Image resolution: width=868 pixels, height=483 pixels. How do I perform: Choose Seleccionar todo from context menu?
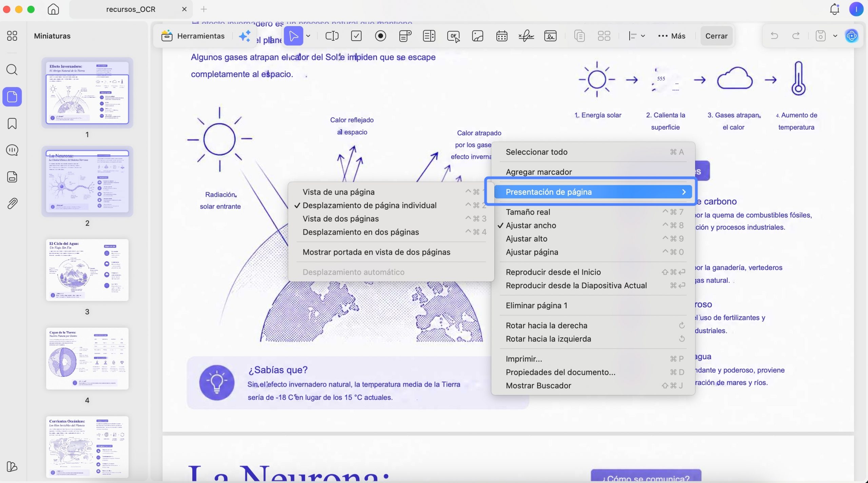(593, 152)
